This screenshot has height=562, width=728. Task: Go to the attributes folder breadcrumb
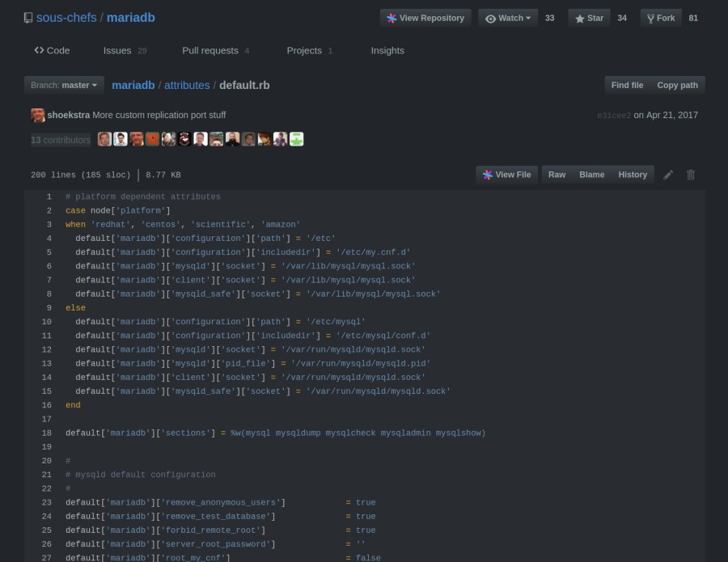point(187,86)
